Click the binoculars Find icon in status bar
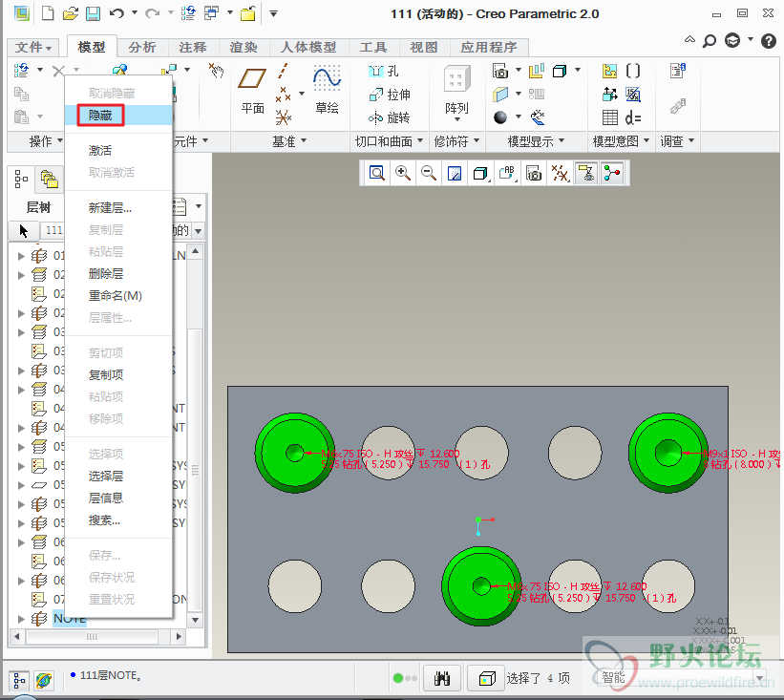Image resolution: width=784 pixels, height=700 pixels. pyautogui.click(x=442, y=678)
